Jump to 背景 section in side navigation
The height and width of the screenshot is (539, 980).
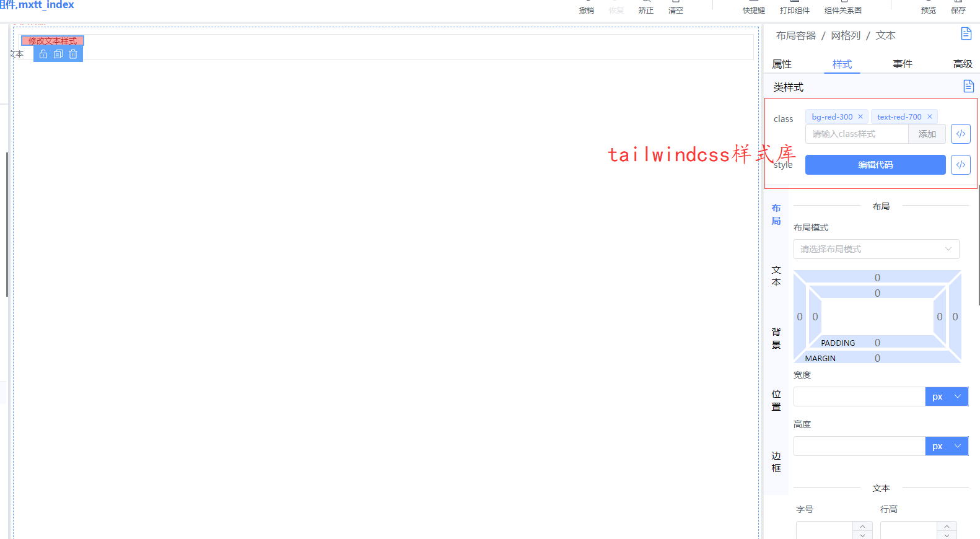point(776,338)
